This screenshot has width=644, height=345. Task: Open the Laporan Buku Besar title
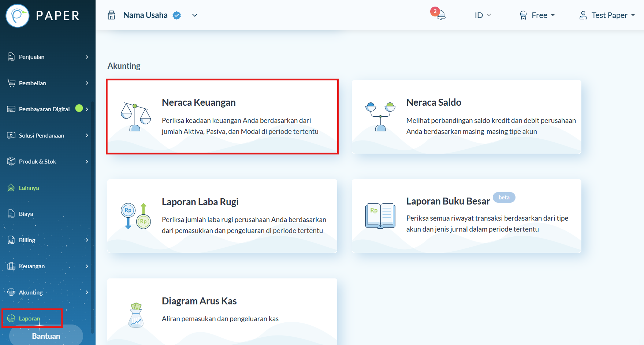(448, 201)
